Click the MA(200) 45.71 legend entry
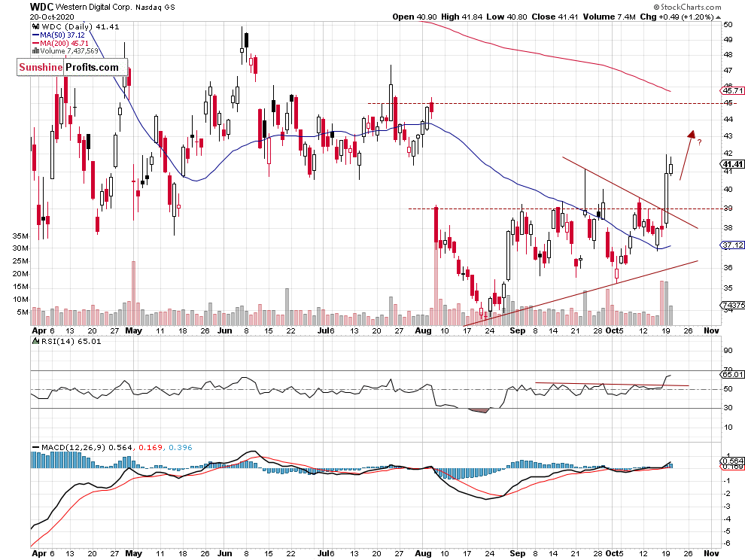Image resolution: width=745 pixels, height=560 pixels. pos(64,43)
